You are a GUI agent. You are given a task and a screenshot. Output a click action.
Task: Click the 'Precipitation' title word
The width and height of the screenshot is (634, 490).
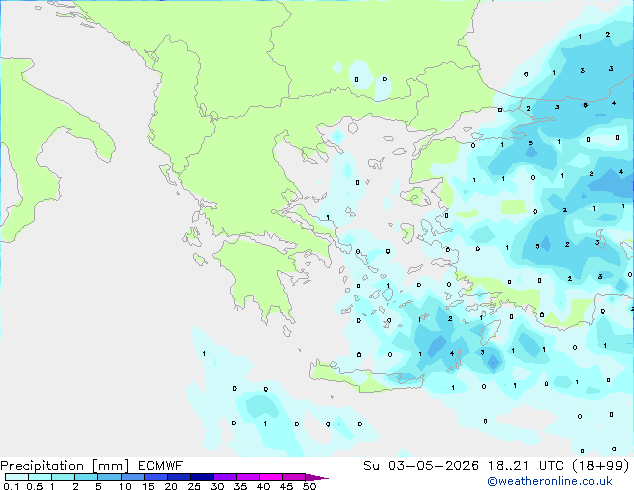tap(42, 466)
